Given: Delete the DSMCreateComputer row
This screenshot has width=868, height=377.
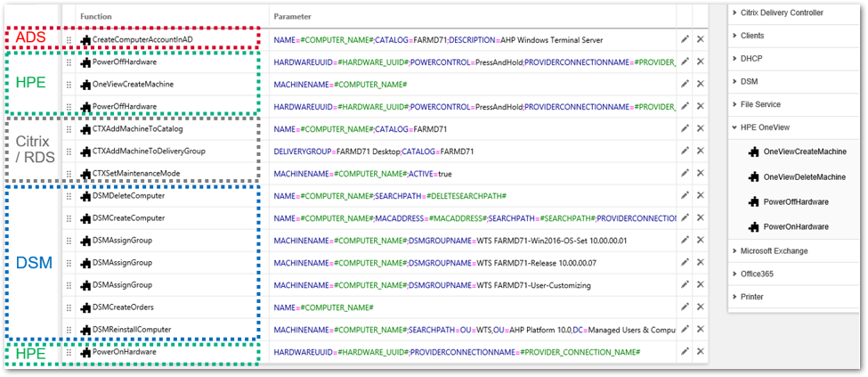Looking at the screenshot, I should 701,217.
